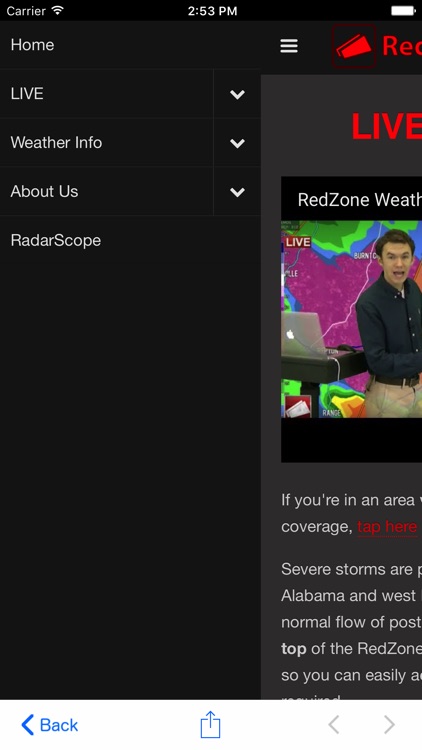This screenshot has width=422, height=750.
Task: Tap the RedZone watermark logo in video corner
Action: [298, 407]
